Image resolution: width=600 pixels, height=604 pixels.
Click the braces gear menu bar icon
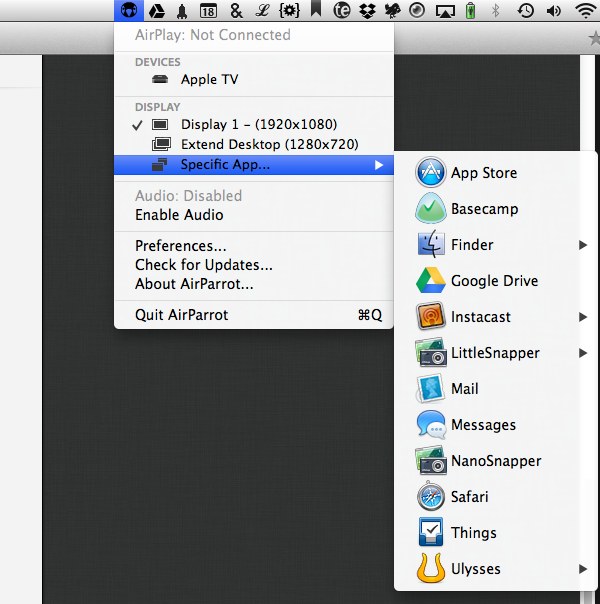pyautogui.click(x=289, y=10)
